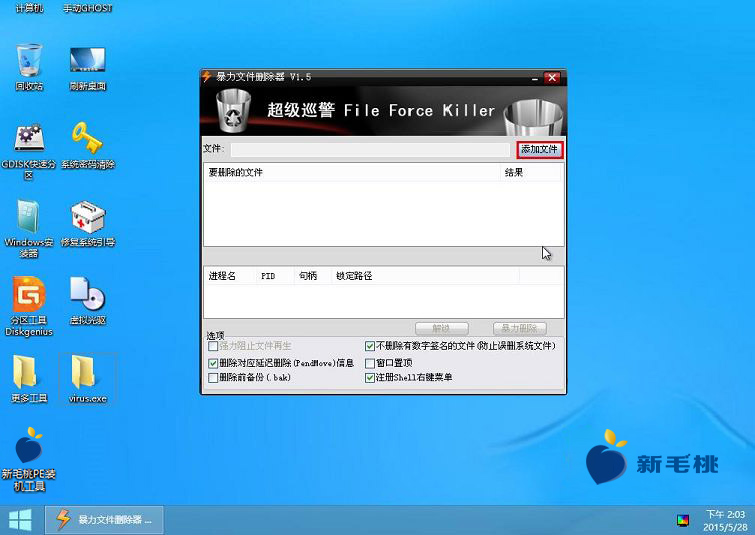Click the 句柄 column header

[x=312, y=276]
